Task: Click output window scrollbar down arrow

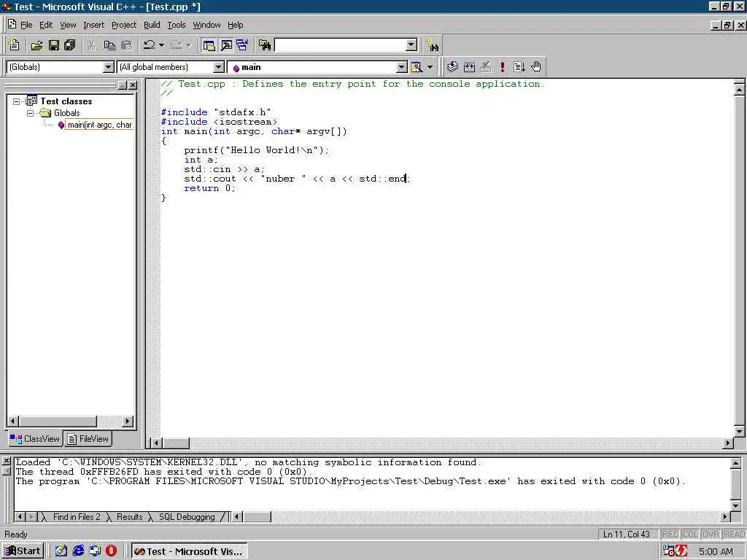Action: [x=735, y=505]
